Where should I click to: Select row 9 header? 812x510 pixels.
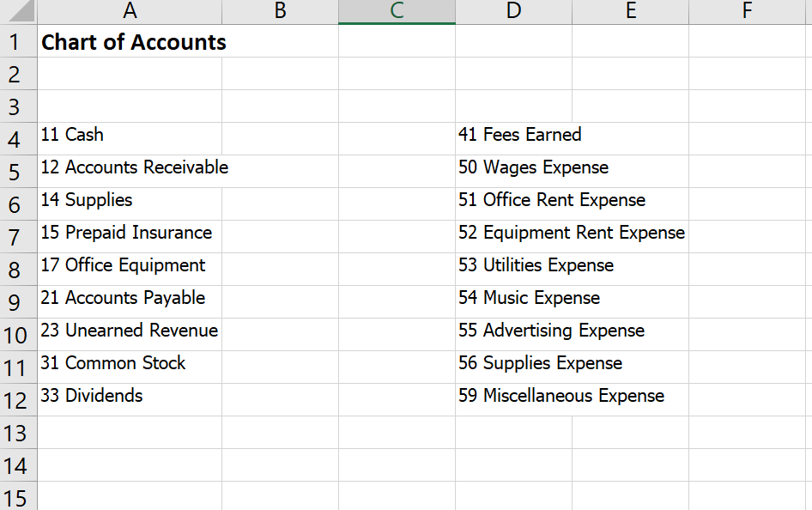click(x=19, y=302)
